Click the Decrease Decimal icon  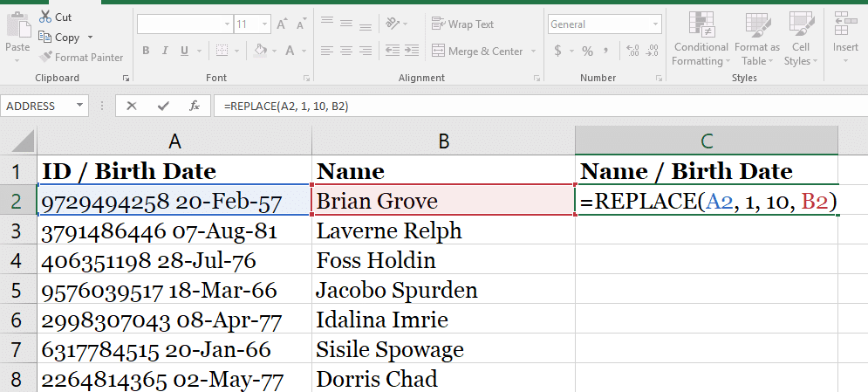click(x=653, y=51)
